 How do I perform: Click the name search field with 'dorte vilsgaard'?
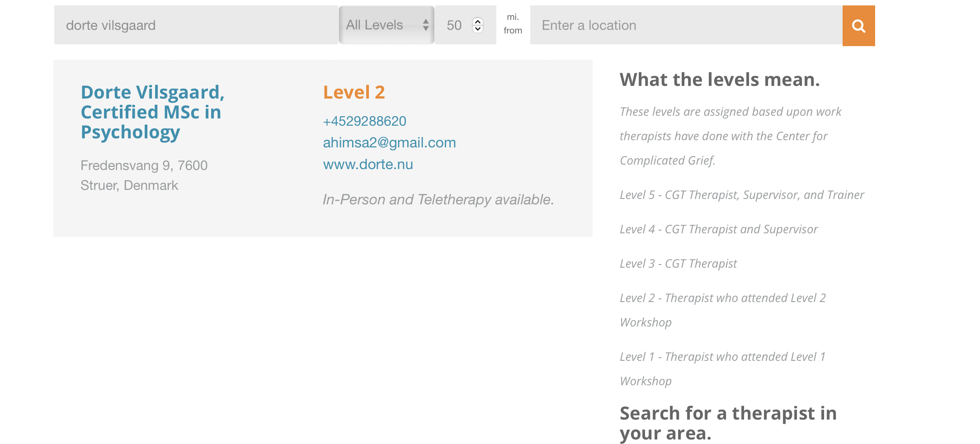195,25
